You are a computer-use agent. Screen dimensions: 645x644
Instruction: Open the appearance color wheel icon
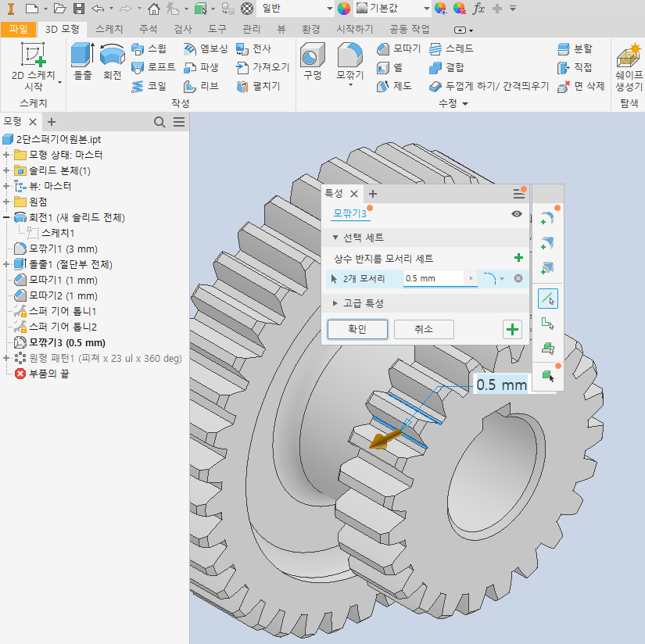coord(344,9)
